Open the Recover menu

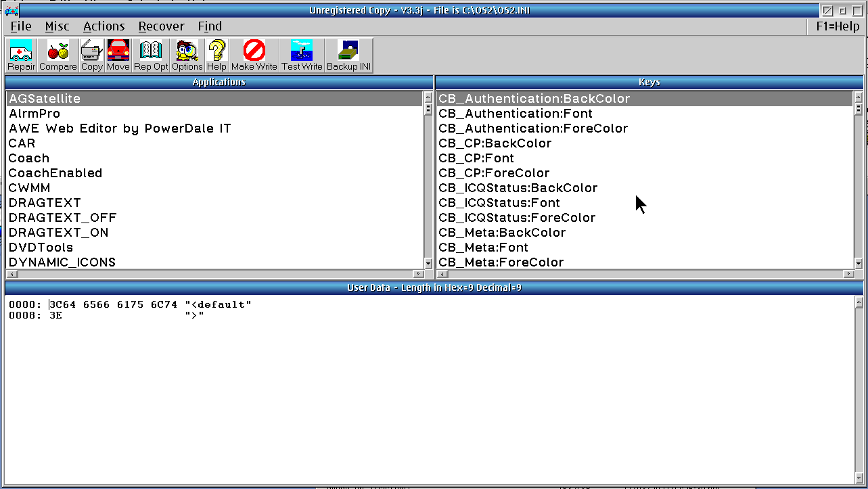(161, 26)
